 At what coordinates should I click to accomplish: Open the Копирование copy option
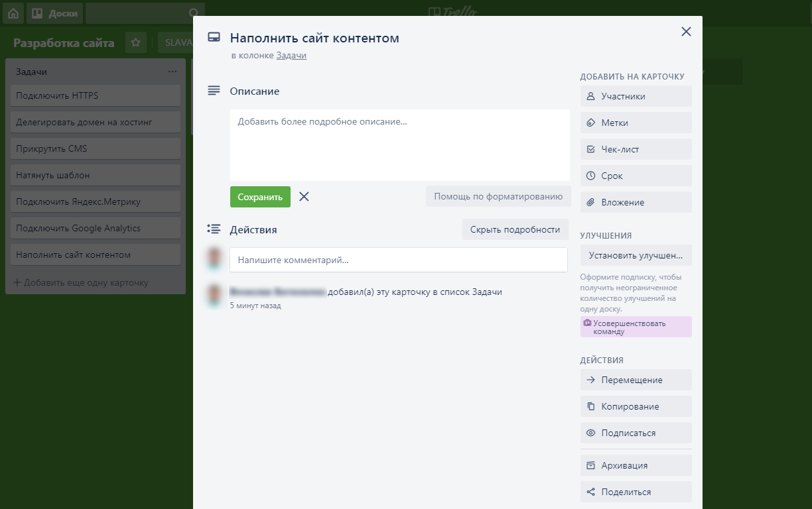click(x=636, y=406)
